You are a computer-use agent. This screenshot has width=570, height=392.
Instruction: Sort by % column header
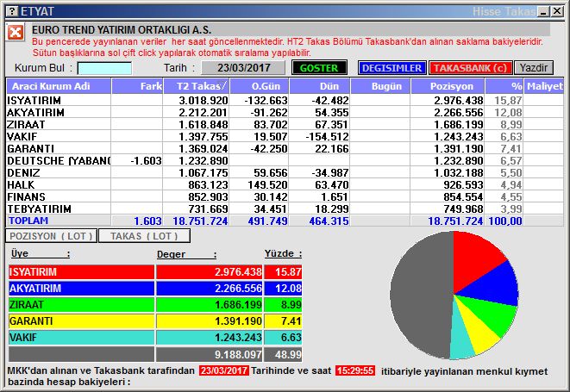click(504, 86)
